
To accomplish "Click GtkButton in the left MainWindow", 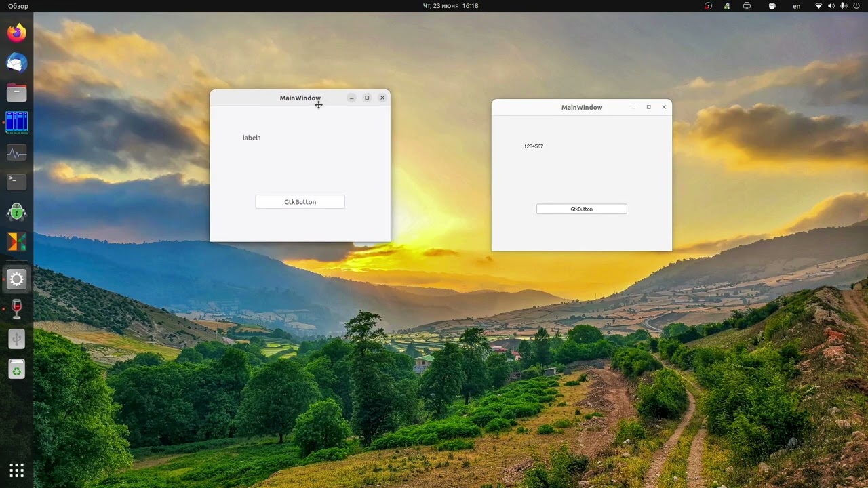I will [x=300, y=202].
